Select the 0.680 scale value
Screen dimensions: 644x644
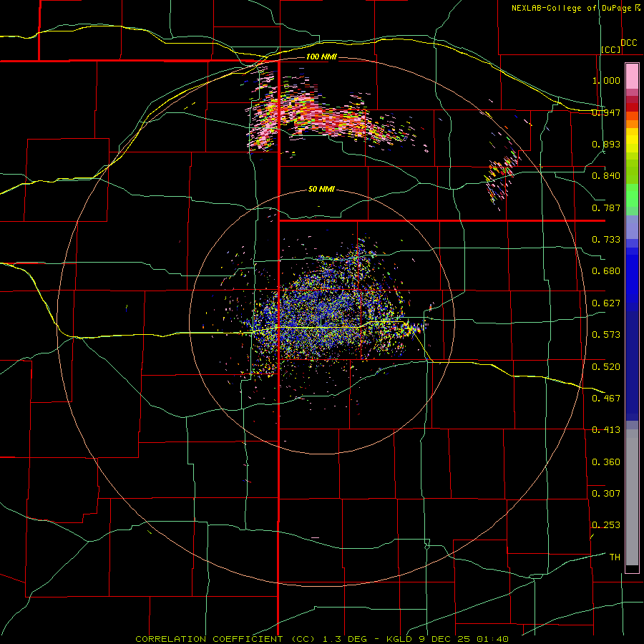[x=606, y=271]
